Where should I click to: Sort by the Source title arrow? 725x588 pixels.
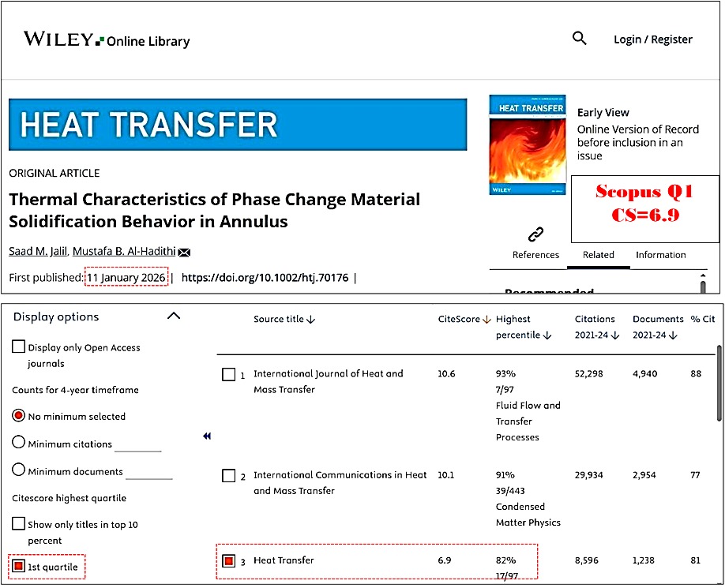(311, 320)
